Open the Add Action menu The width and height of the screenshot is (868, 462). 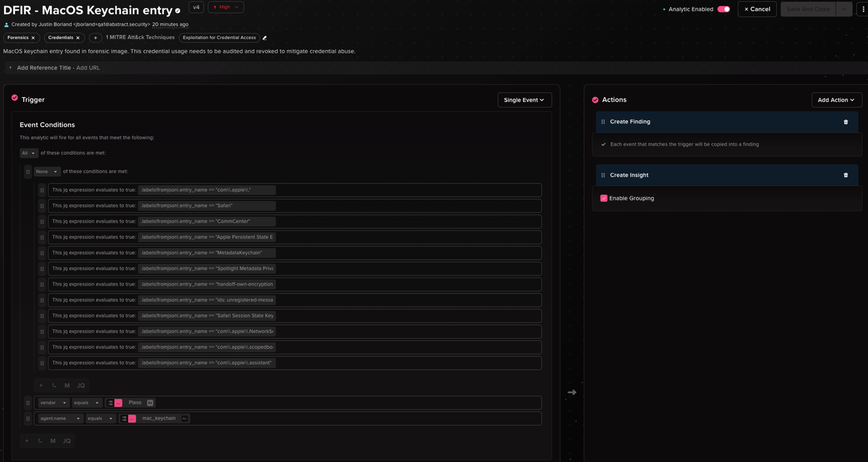point(836,100)
